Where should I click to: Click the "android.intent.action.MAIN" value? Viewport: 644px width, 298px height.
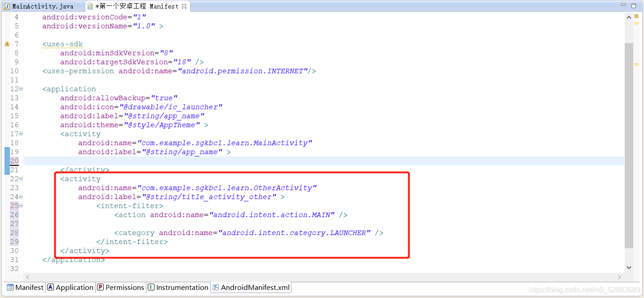point(272,215)
